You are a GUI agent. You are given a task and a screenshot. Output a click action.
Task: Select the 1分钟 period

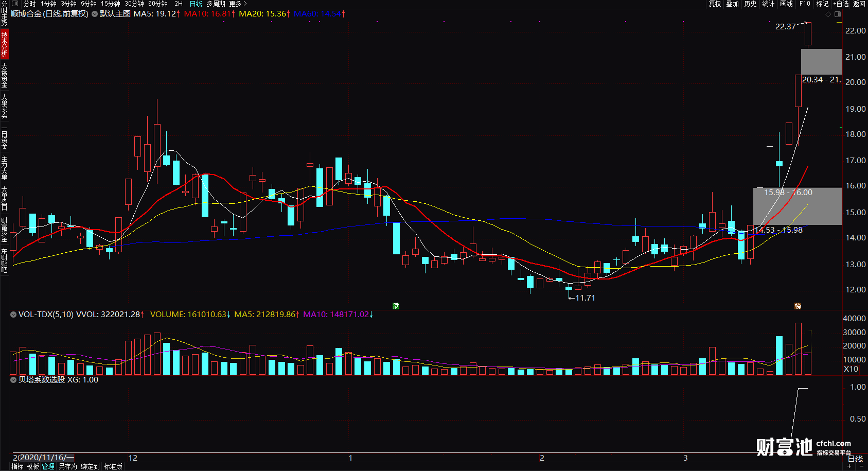[x=48, y=4]
